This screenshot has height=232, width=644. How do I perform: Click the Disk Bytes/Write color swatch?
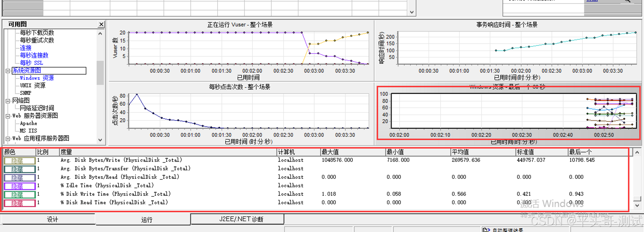19,161
